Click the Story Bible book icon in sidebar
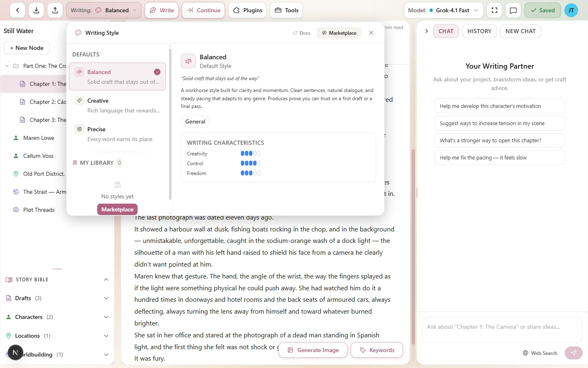This screenshot has height=368, width=588. [x=9, y=280]
